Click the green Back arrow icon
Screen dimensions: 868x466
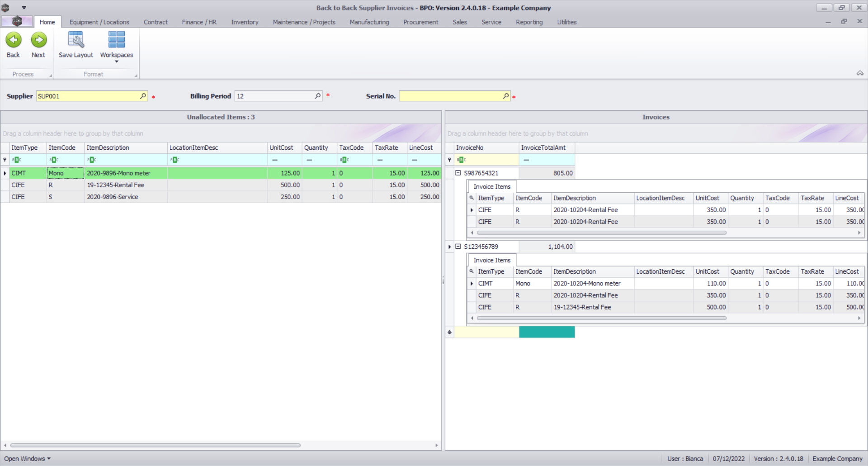pyautogui.click(x=14, y=40)
